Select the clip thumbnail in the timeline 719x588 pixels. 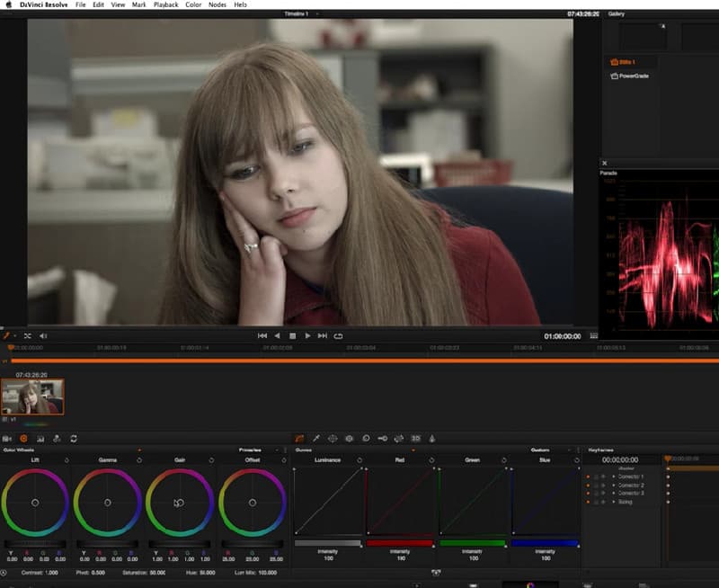(x=31, y=396)
